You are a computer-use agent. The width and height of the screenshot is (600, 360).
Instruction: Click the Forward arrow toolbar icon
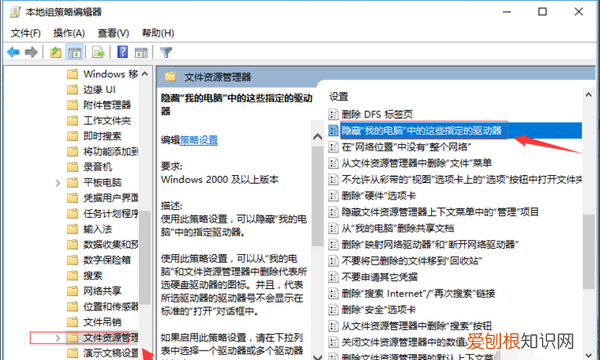31,52
